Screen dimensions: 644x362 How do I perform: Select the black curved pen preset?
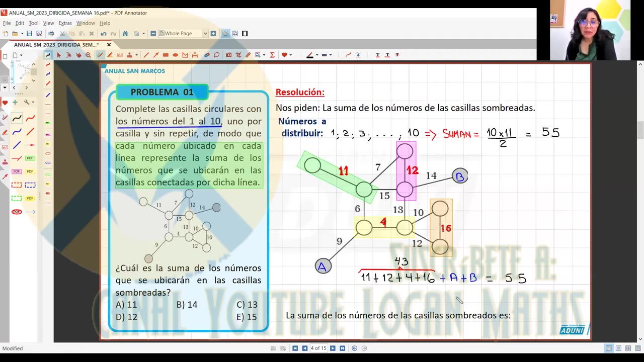17,118
